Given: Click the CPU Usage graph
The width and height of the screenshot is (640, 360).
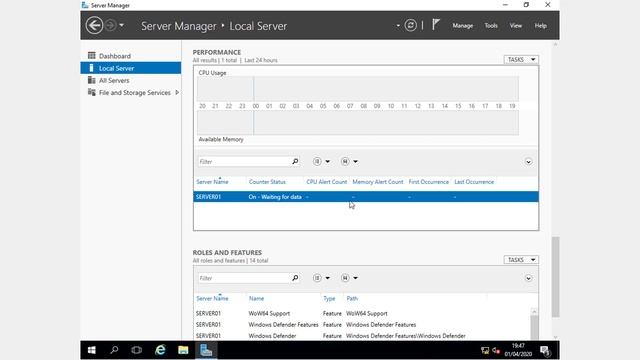Looking at the screenshot, I should pyautogui.click(x=358, y=89).
